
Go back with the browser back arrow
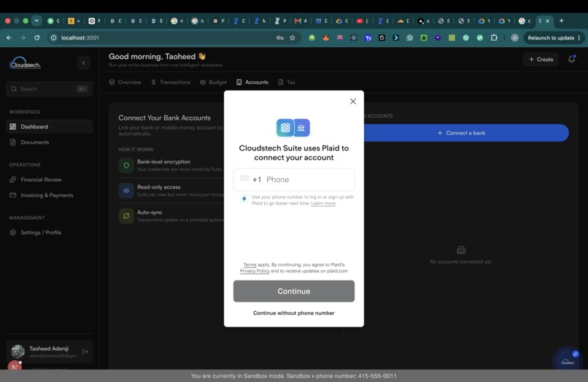tap(9, 37)
